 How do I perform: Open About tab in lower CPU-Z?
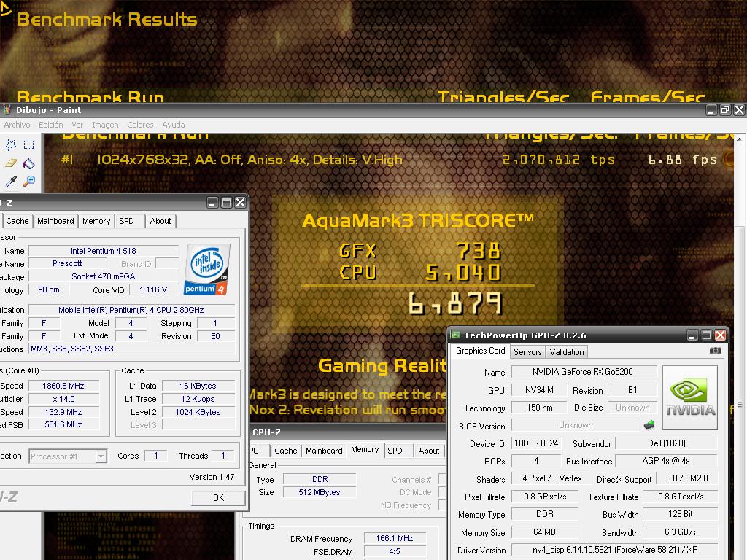pos(429,451)
